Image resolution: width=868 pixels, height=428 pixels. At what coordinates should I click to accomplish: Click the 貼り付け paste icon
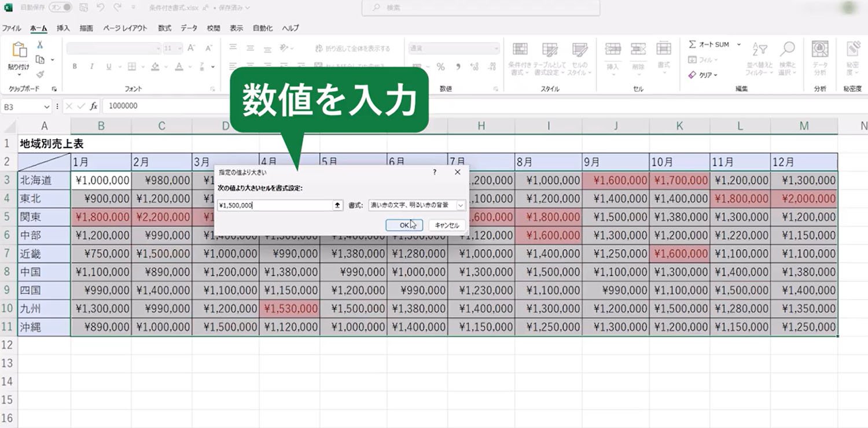point(19,51)
